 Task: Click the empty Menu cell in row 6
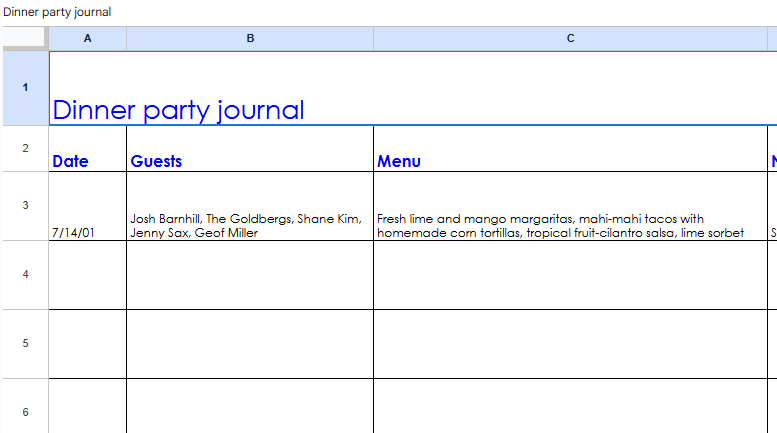click(570, 408)
